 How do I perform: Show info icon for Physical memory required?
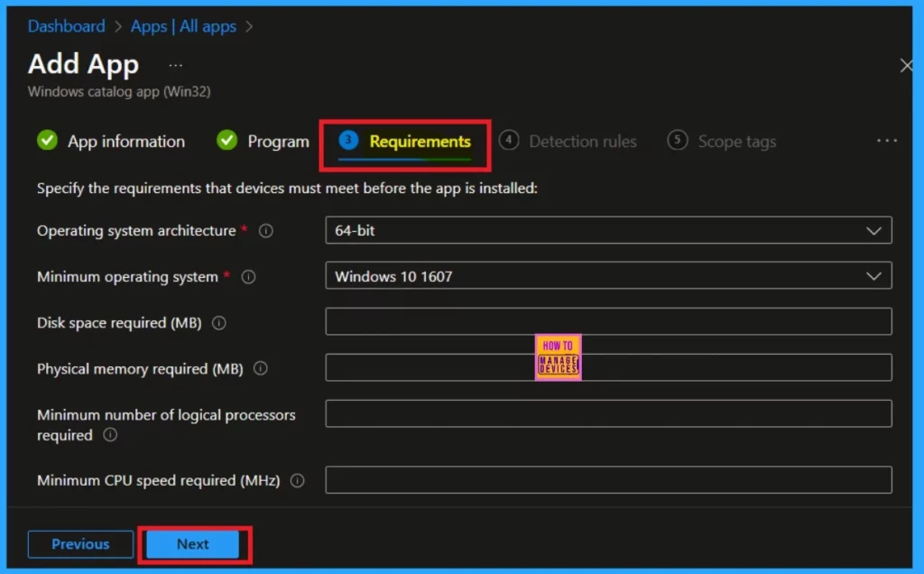click(x=261, y=368)
